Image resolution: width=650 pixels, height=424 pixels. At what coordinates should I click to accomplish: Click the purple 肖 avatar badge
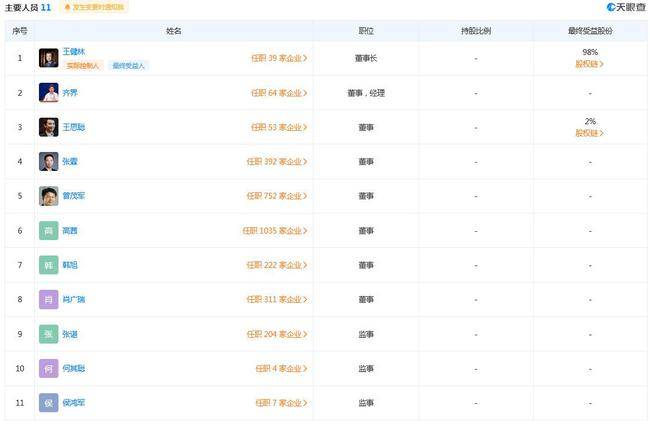click(x=48, y=299)
